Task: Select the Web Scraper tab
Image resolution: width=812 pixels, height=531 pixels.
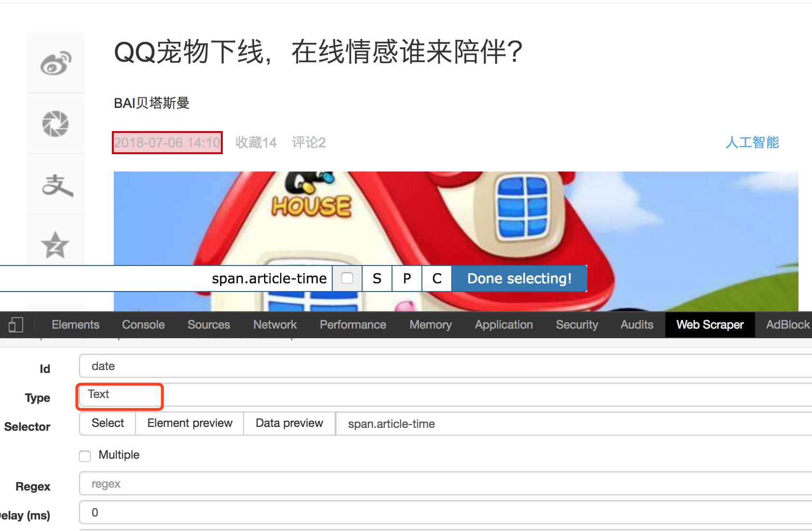Action: (x=710, y=325)
